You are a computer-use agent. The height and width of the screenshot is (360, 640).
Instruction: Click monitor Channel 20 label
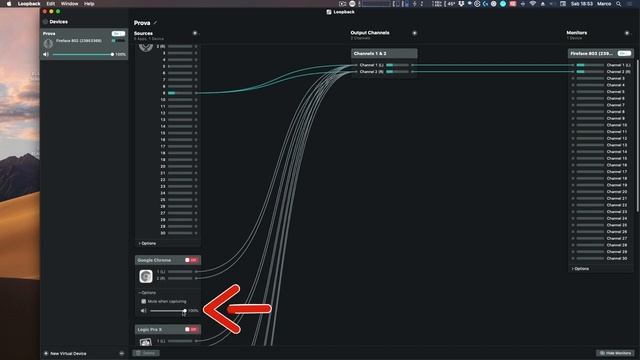(617, 192)
